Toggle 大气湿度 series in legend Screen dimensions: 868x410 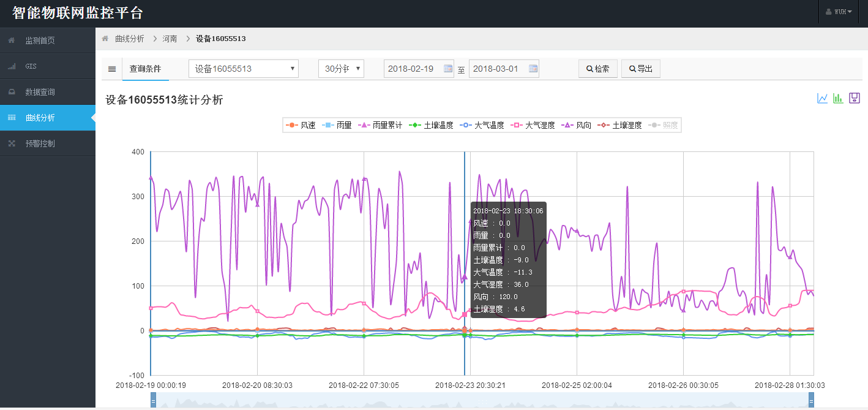click(534, 125)
